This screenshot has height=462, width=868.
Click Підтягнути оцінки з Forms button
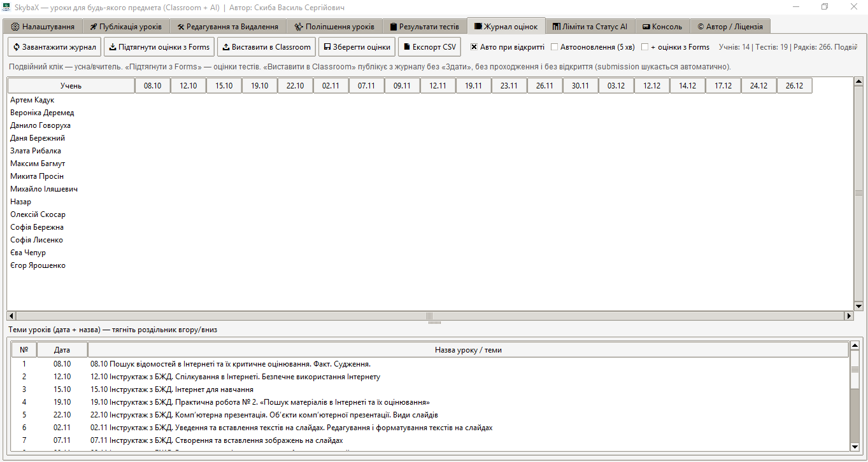159,47
